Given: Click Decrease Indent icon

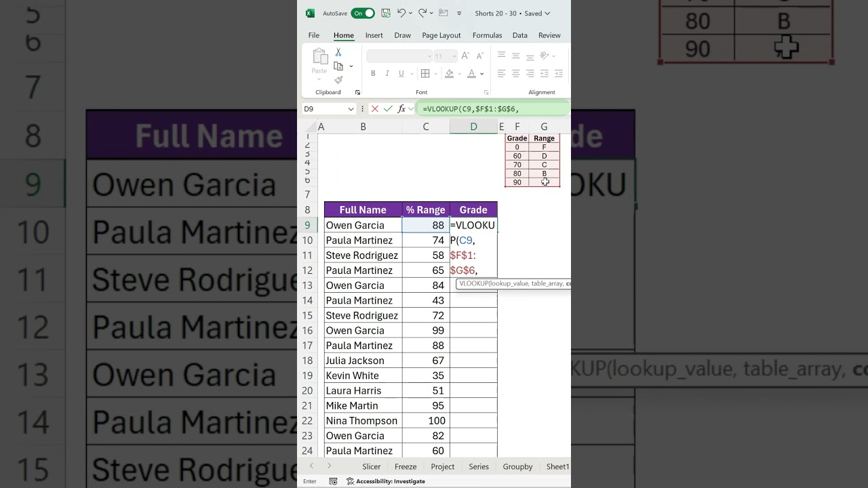Looking at the screenshot, I should tap(545, 73).
